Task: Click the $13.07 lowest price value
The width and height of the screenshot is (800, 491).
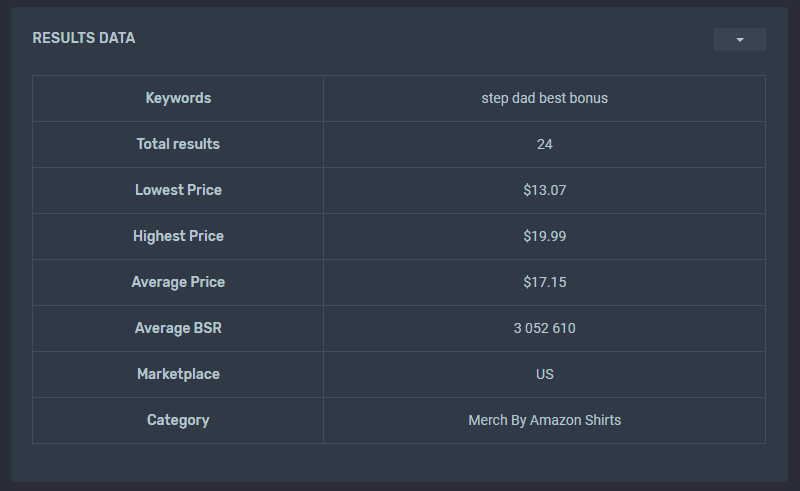Action: tap(544, 190)
